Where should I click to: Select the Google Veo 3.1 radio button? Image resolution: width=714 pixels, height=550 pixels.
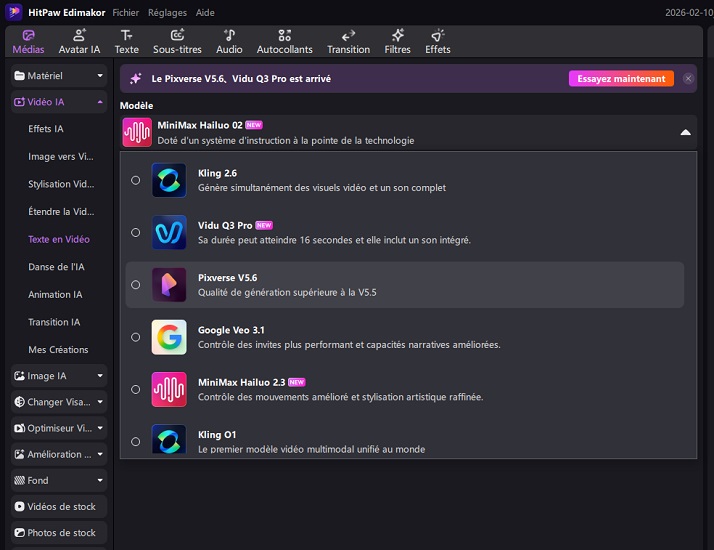[x=135, y=337]
